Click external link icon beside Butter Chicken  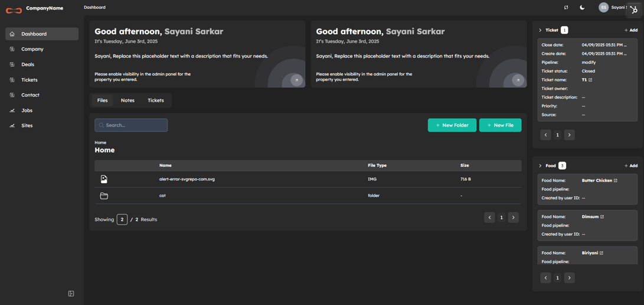tap(615, 180)
